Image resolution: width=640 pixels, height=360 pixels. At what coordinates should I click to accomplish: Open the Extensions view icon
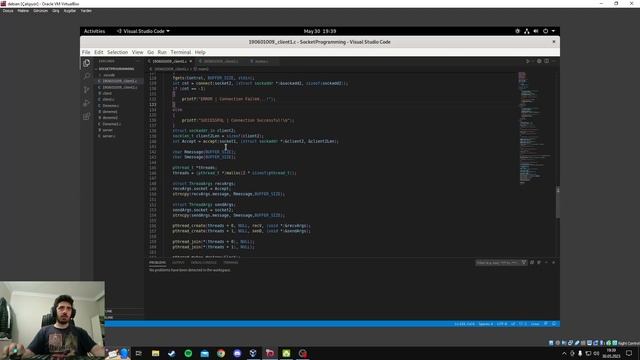click(87, 116)
